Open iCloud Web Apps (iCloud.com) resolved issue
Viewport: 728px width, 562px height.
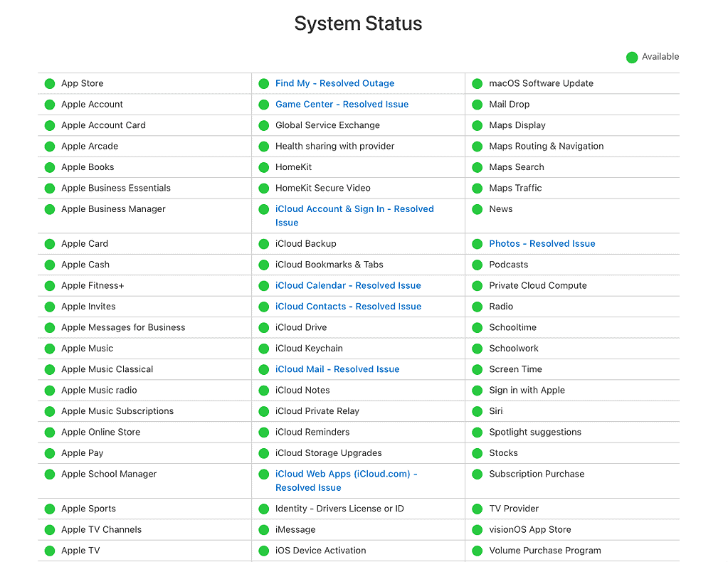(347, 481)
